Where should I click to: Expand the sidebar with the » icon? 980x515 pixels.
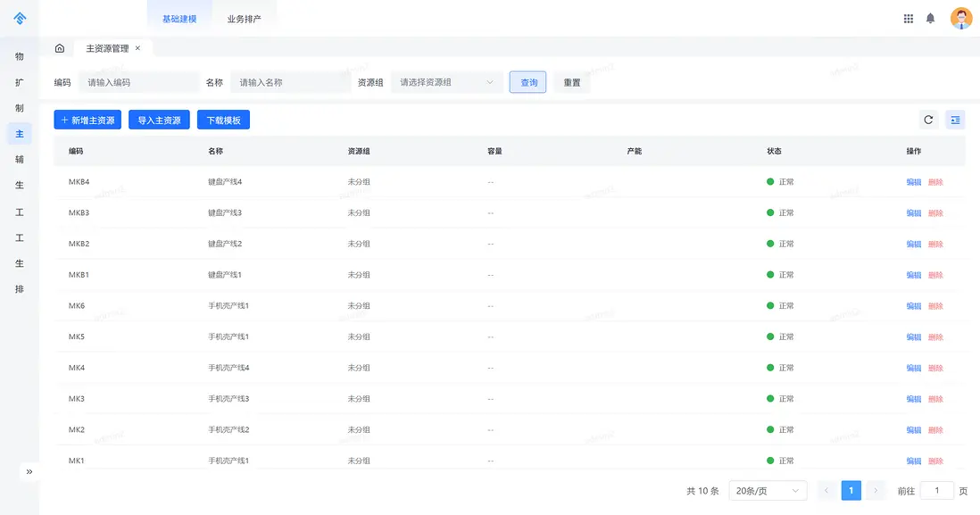tap(29, 472)
